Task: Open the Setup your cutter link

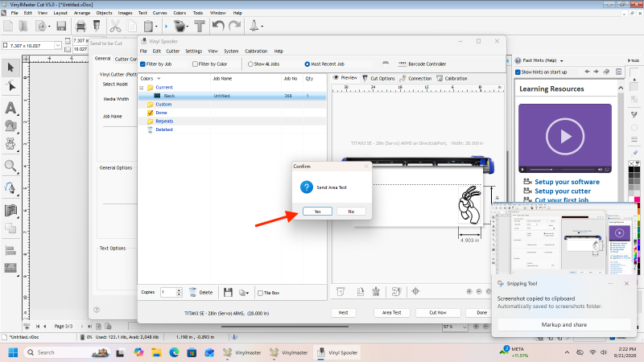Action: point(562,191)
